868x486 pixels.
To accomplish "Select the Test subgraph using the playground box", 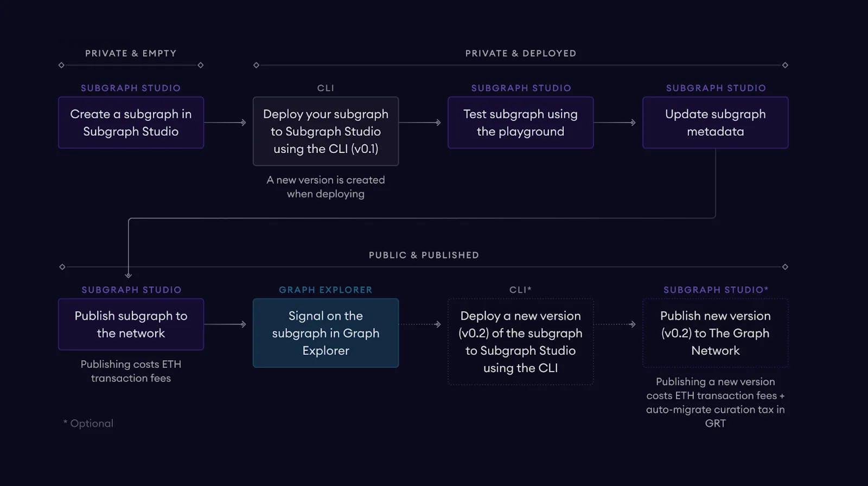I will click(520, 123).
